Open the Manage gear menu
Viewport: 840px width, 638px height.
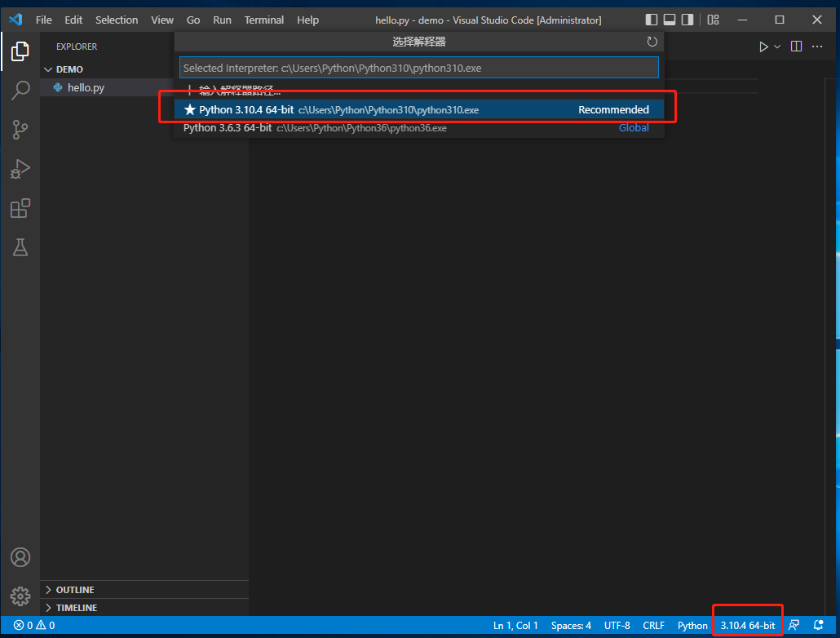(20, 596)
